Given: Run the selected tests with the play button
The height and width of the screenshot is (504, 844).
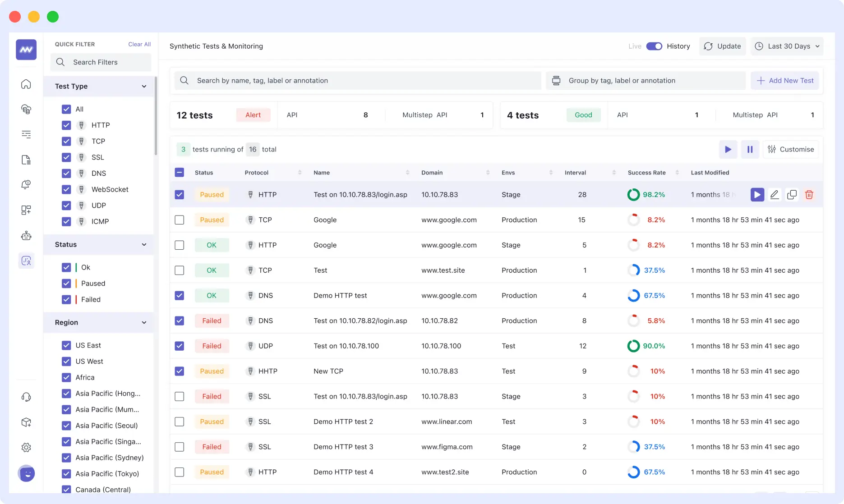Looking at the screenshot, I should coord(728,149).
